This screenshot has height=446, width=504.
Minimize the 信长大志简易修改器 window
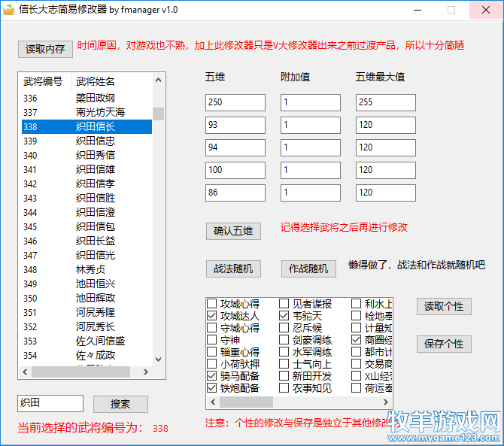point(417,10)
